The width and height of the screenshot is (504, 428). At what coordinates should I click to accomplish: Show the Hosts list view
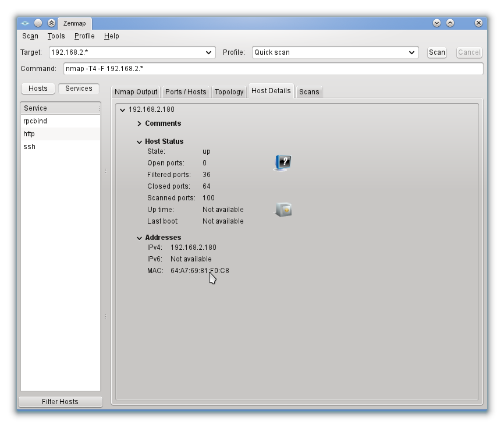coord(38,89)
